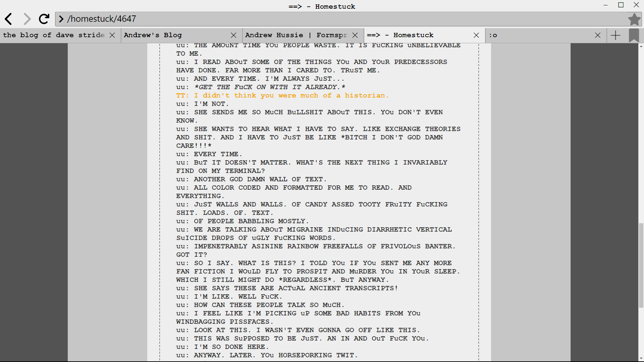Click the back navigation arrow
Image resolution: width=644 pixels, height=362 pixels.
tap(9, 19)
